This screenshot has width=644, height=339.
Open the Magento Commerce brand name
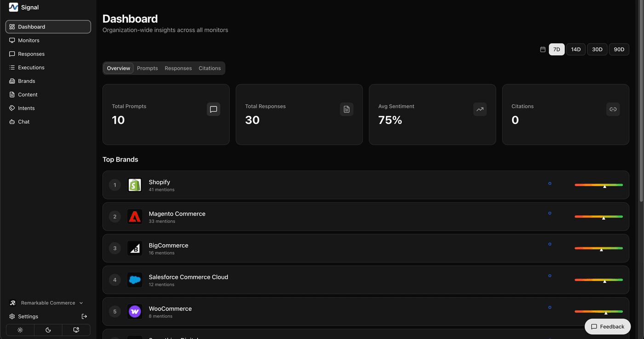coord(177,214)
